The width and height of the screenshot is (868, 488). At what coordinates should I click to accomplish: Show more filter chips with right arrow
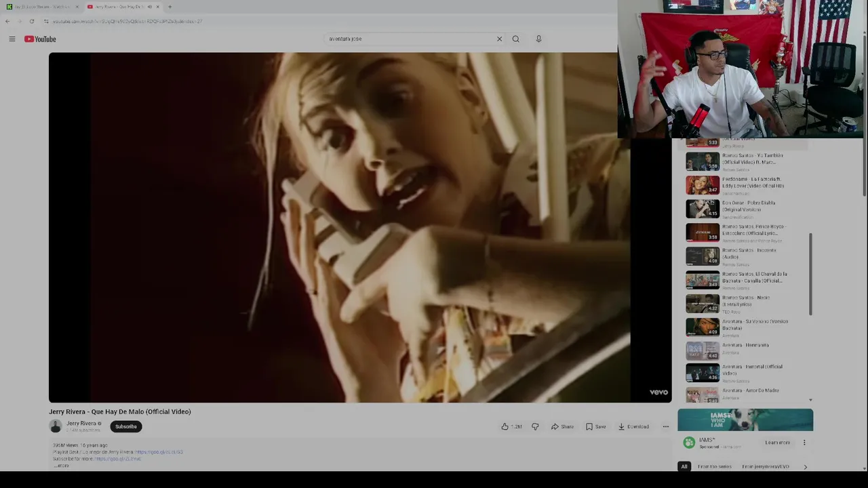(805, 466)
